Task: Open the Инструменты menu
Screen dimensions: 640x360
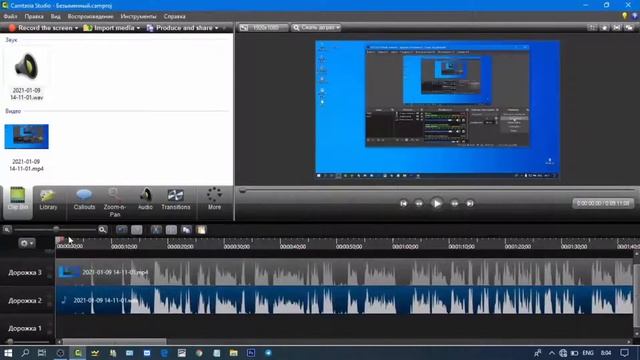Action: (x=138, y=16)
